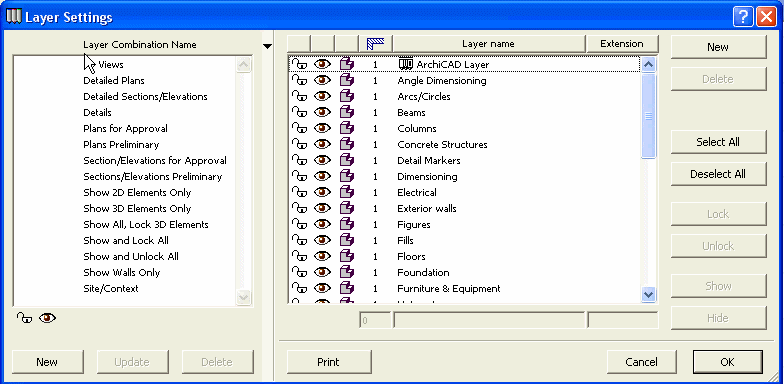Toggle the lock icon on Concrete Structures layer

click(x=300, y=144)
